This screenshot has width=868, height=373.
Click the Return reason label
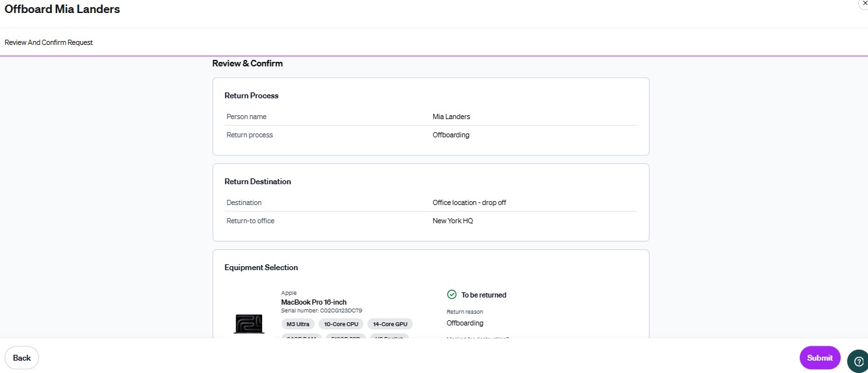click(465, 312)
